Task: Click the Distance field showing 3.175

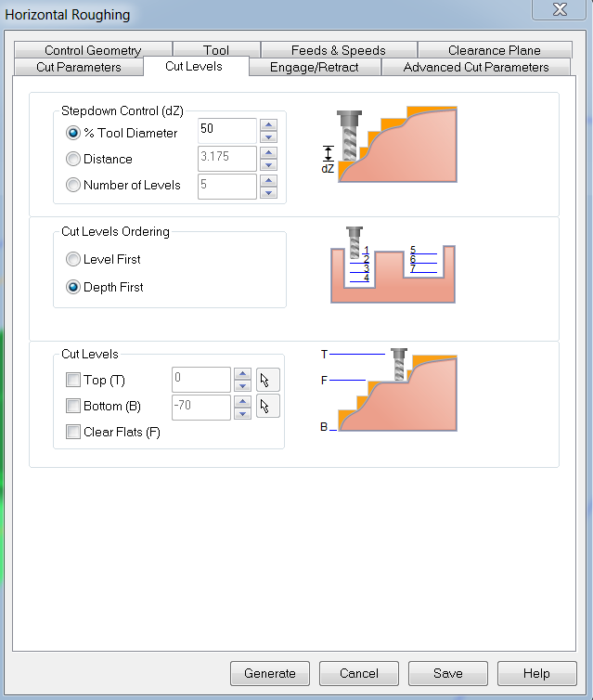Action: 227,159
